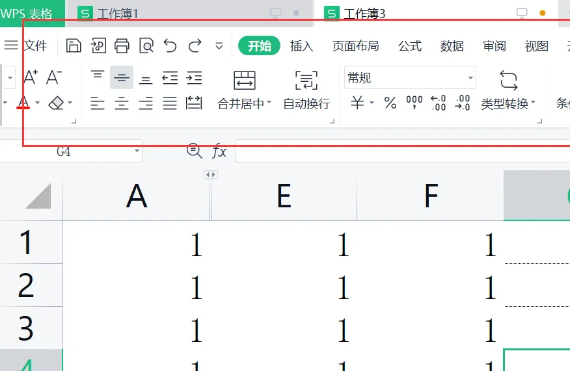Apply currency ¥ format

357,103
